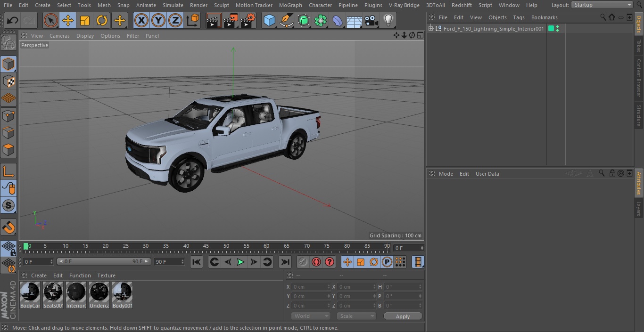This screenshot has width=644, height=332.
Task: Open the Simulate menu
Action: [x=173, y=5]
